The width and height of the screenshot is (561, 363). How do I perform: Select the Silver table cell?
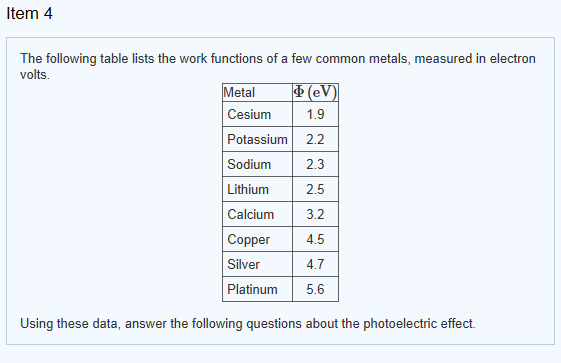coord(257,264)
